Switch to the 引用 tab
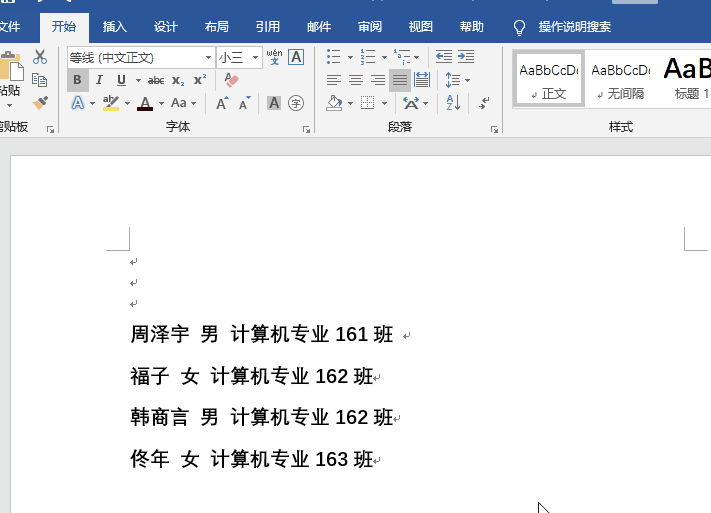 click(x=268, y=27)
